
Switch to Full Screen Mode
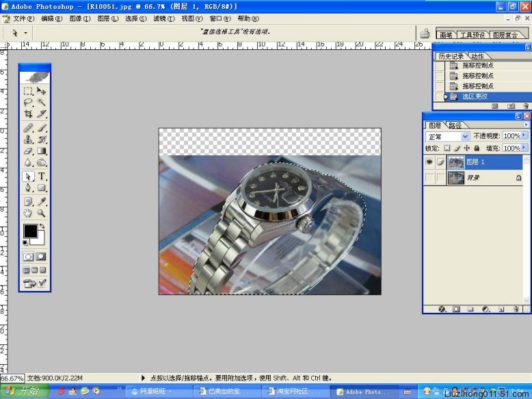[43, 270]
